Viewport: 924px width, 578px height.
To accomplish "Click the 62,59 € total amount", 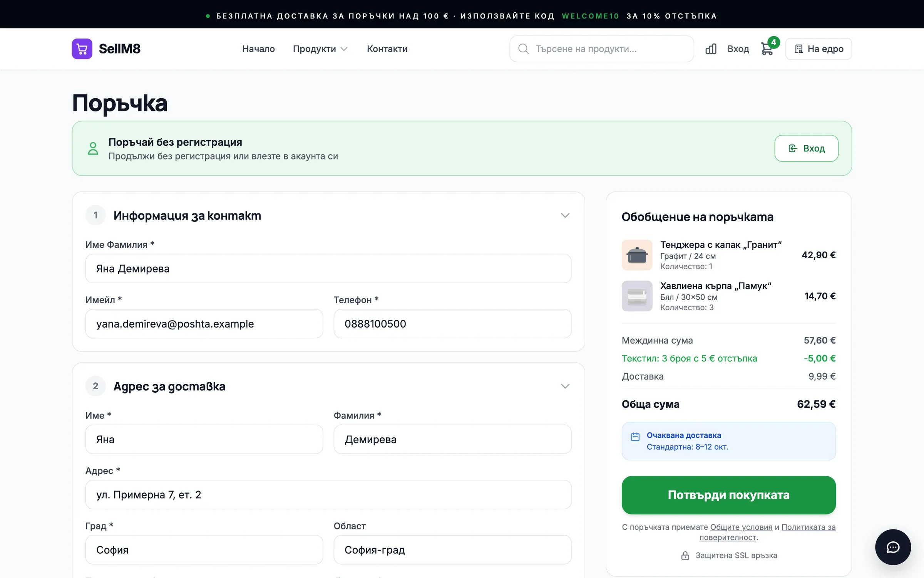I will pyautogui.click(x=816, y=404).
